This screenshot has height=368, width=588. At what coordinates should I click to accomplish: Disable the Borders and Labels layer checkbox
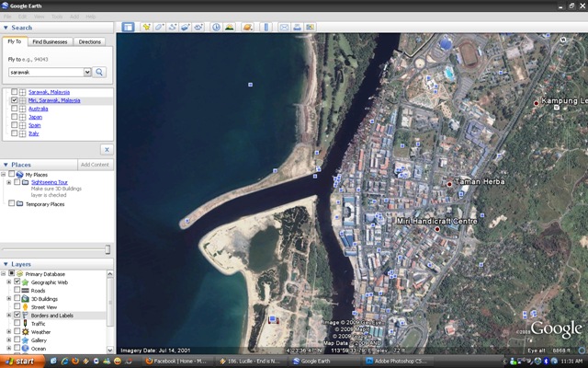pyautogui.click(x=17, y=315)
